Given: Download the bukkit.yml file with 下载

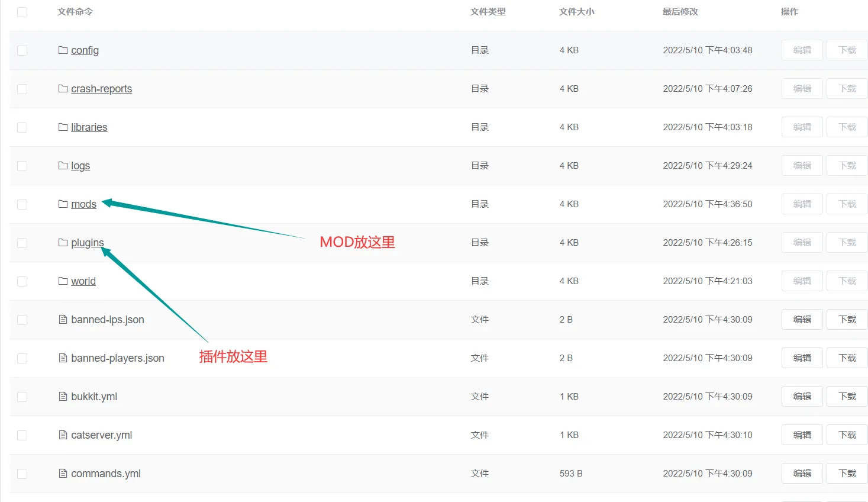Looking at the screenshot, I should click(847, 397).
